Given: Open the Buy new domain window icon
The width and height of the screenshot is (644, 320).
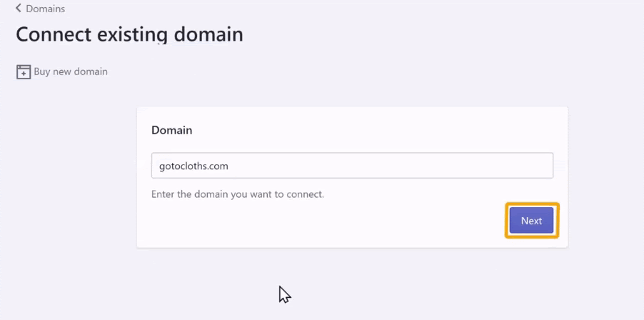Looking at the screenshot, I should pos(24,72).
